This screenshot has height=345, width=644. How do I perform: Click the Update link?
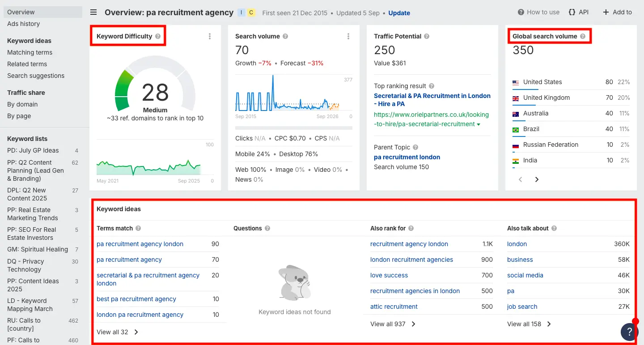coord(399,13)
